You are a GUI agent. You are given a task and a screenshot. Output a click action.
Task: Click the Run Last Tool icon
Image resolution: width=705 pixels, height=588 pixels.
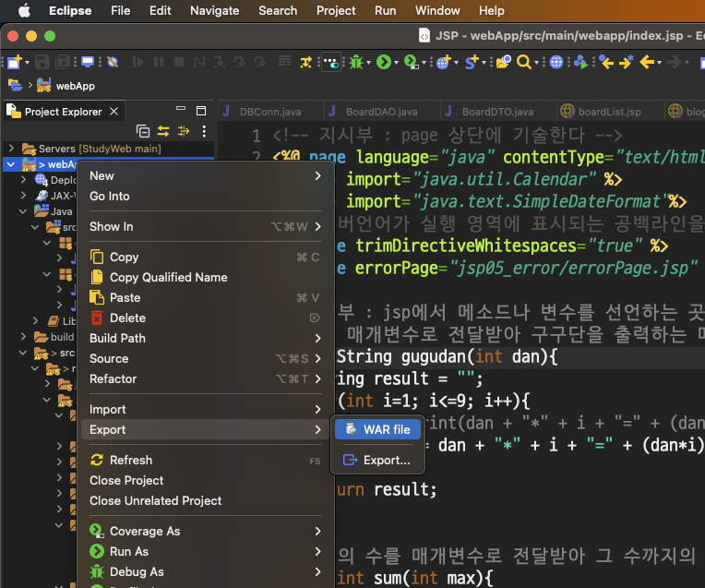pos(411,62)
